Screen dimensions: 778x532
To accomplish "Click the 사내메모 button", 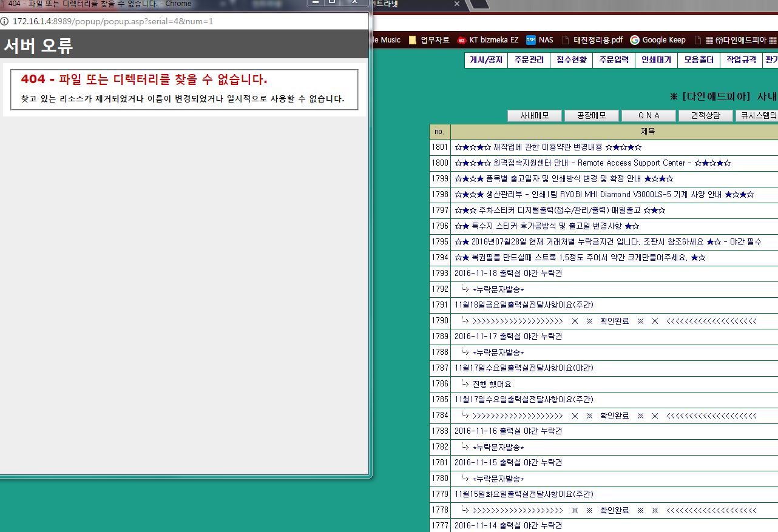I will (535, 116).
